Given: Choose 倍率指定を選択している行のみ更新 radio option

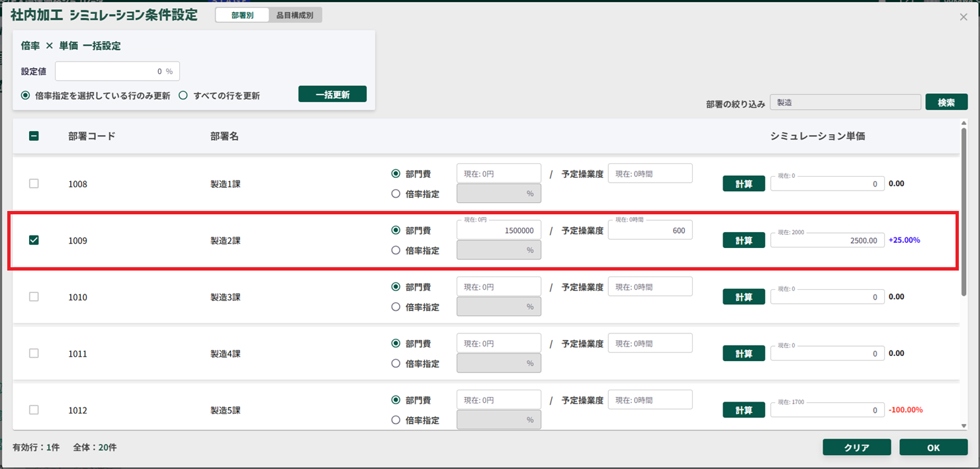Looking at the screenshot, I should (x=26, y=95).
